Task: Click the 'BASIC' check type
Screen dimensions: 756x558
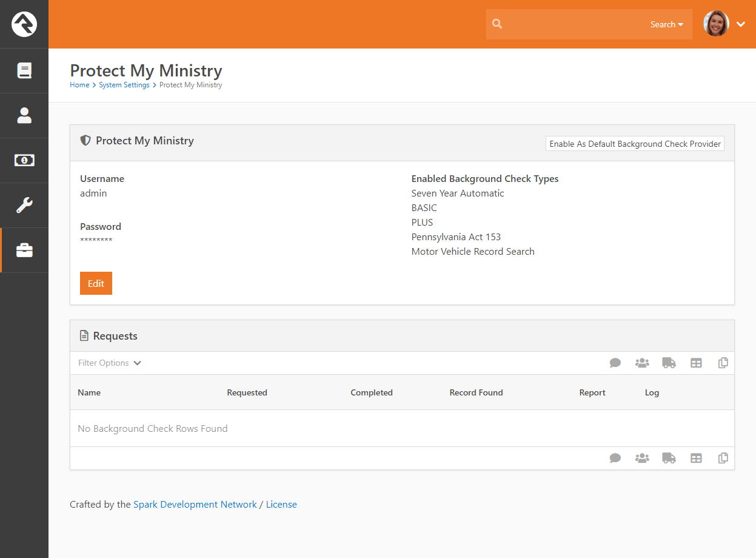Action: (424, 208)
